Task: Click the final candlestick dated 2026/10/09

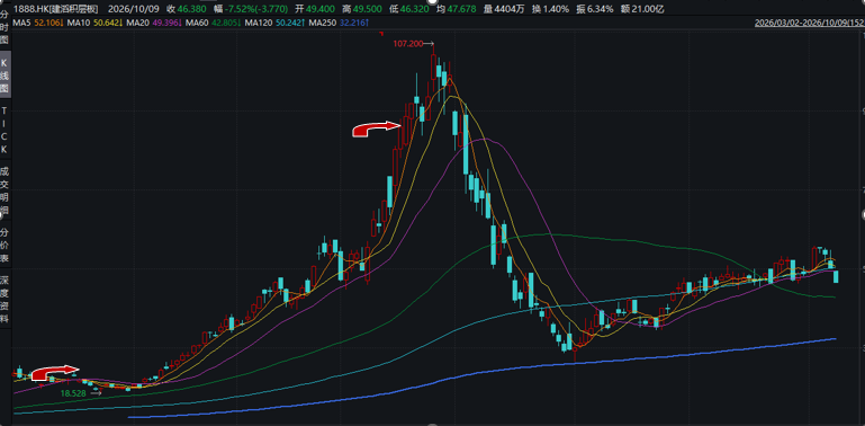Action: pos(836,276)
